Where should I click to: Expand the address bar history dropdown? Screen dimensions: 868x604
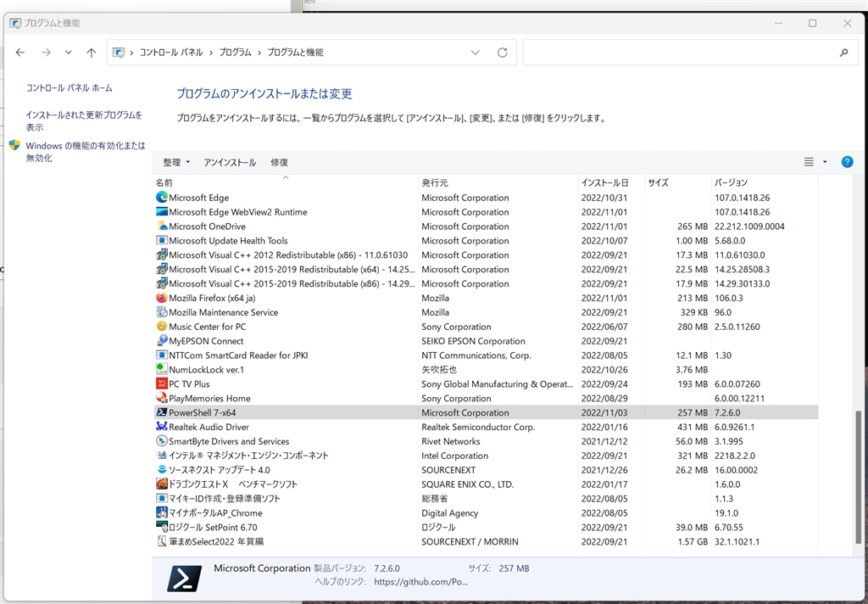(x=475, y=53)
